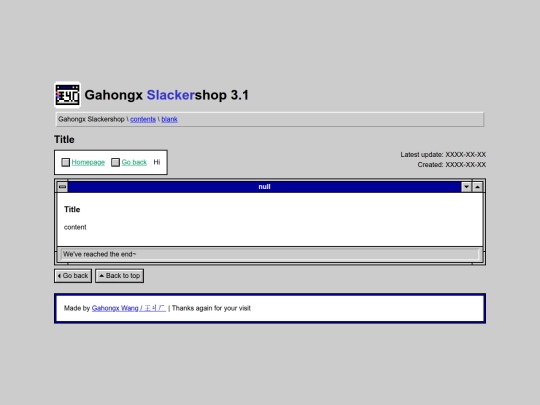The width and height of the screenshot is (540, 405).
Task: Click the 'Gahongx Slackershop' breadcrumb root text
Action: pos(91,119)
